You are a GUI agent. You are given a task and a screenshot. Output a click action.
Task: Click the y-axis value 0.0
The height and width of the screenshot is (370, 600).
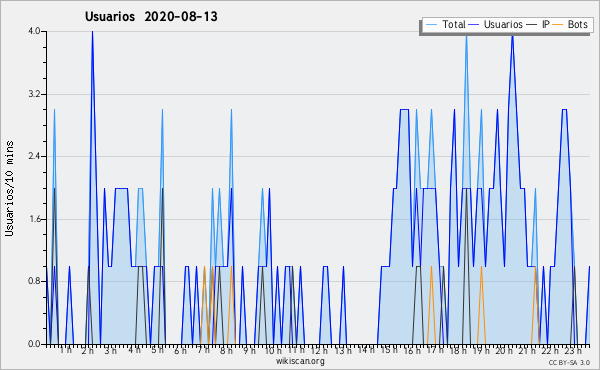coord(34,344)
